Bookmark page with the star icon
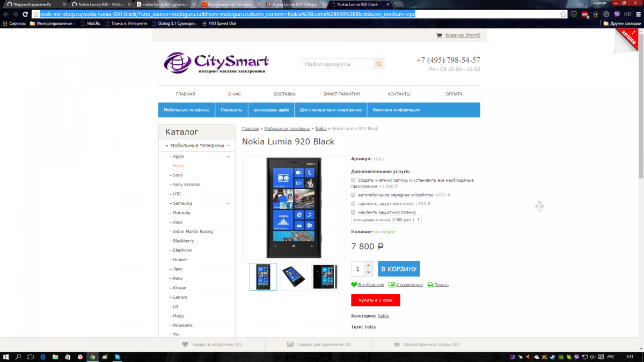The height and width of the screenshot is (362, 644). coord(563,14)
